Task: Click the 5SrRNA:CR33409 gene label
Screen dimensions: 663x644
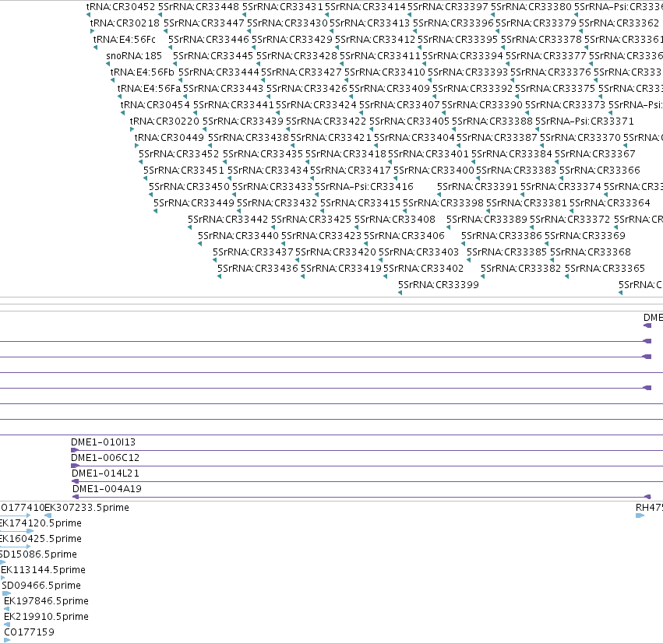Action: click(x=390, y=89)
